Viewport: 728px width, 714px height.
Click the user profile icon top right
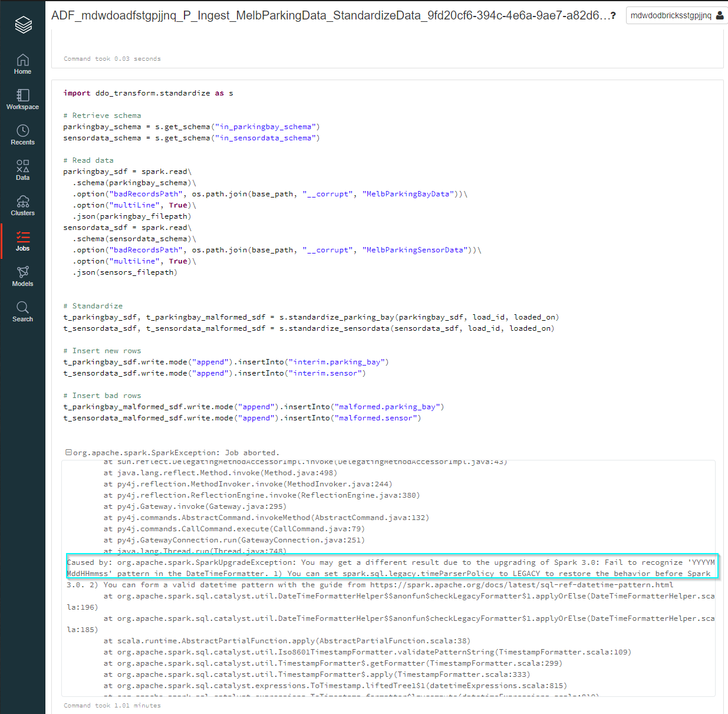coord(720,15)
